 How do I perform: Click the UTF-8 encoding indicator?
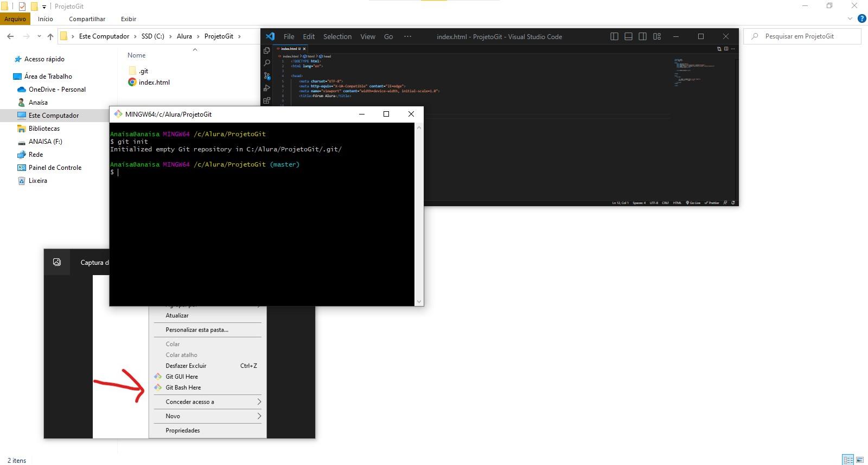click(654, 202)
